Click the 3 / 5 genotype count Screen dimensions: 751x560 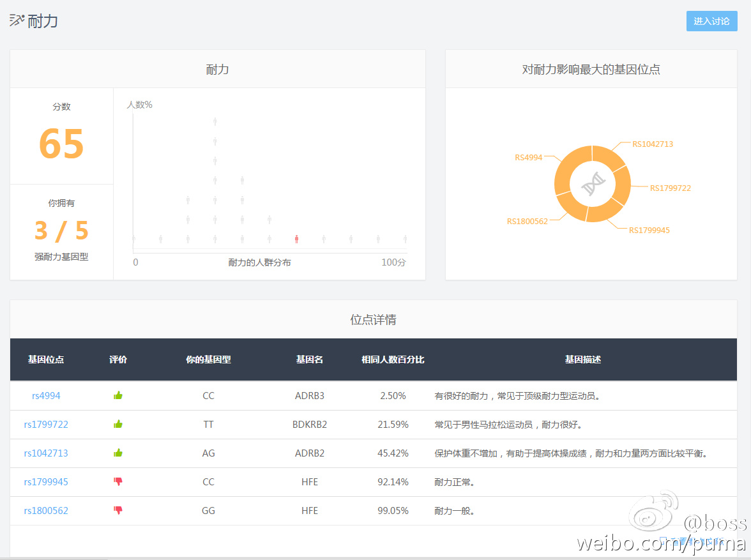tap(61, 231)
